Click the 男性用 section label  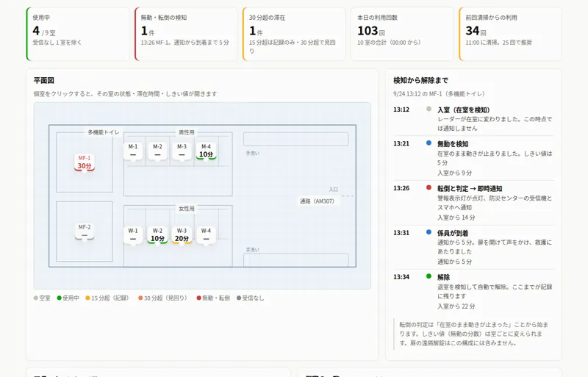[x=187, y=132]
